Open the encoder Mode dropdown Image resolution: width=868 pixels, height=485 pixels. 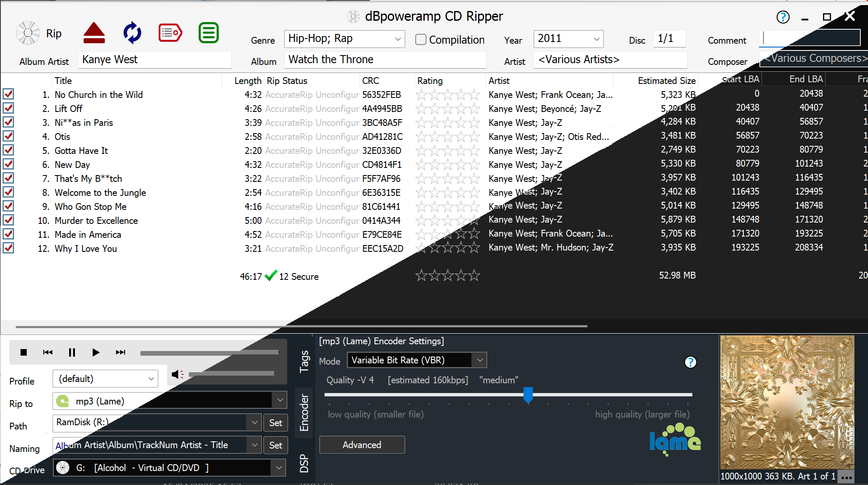(479, 360)
